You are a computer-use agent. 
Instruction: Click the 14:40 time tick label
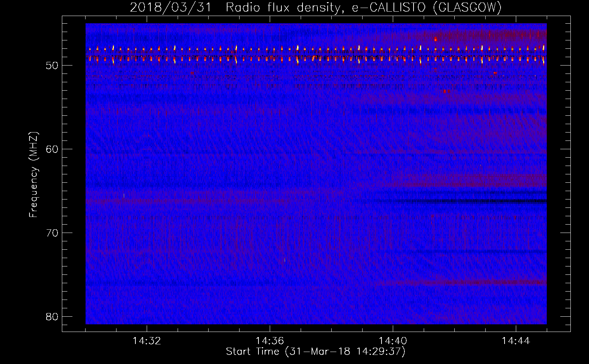pos(393,341)
